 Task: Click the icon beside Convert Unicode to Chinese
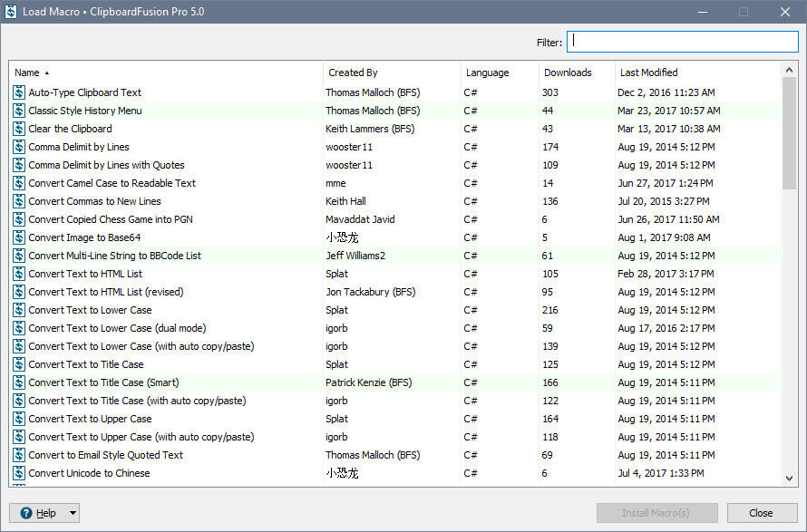click(x=19, y=473)
